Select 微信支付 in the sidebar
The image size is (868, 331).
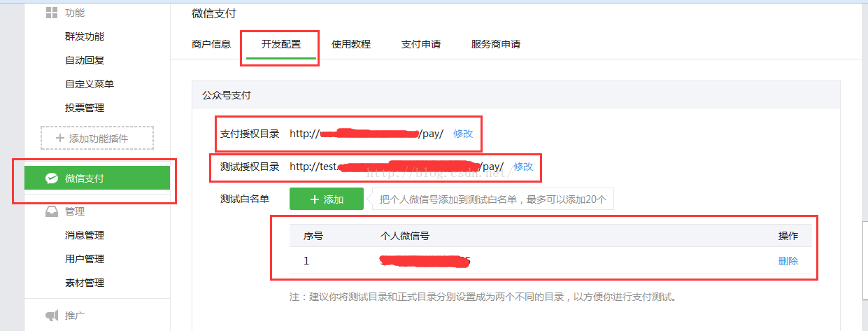pos(97,178)
